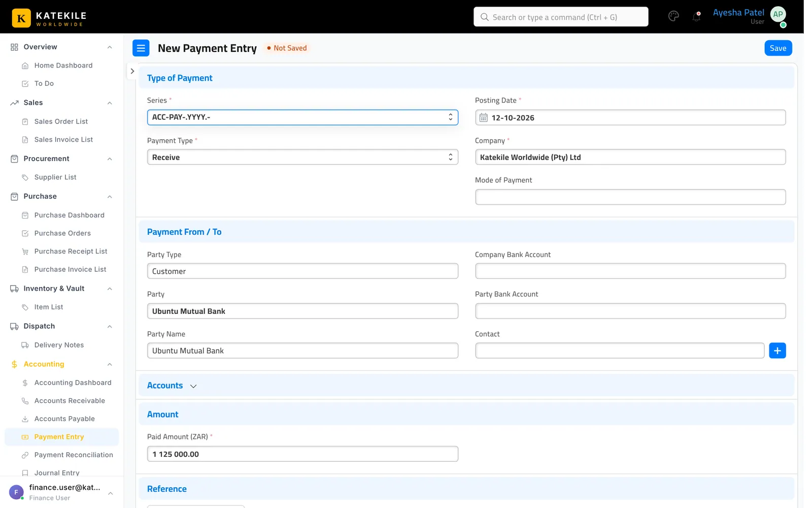812x508 pixels.
Task: Toggle the blue sidebar menu button
Action: coord(141,48)
